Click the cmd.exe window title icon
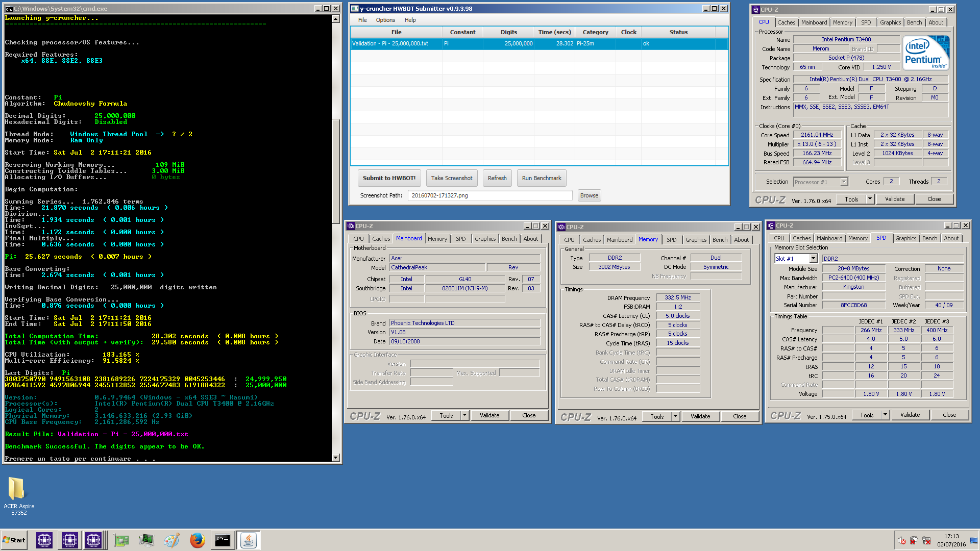980x551 pixels. (x=9, y=9)
